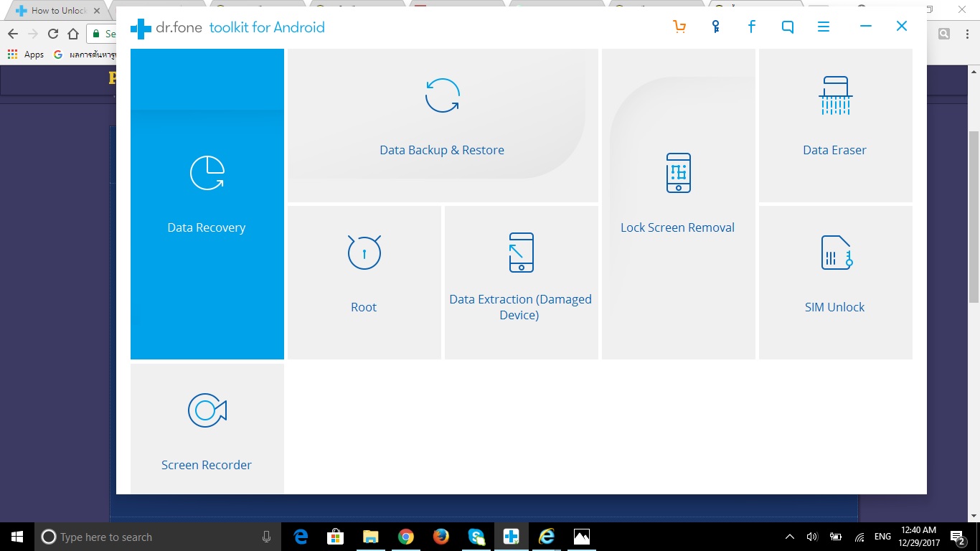Open the volume control in the tray
Image resolution: width=980 pixels, height=551 pixels.
point(812,537)
